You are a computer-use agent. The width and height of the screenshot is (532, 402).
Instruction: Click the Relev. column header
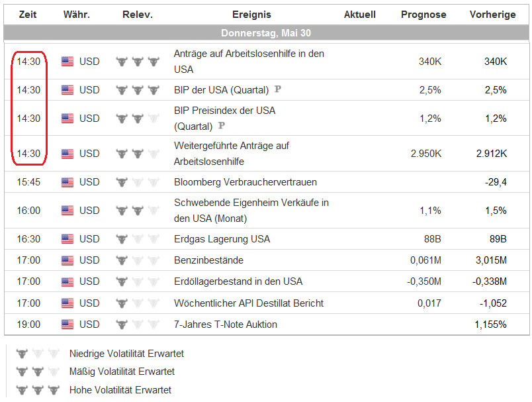138,15
